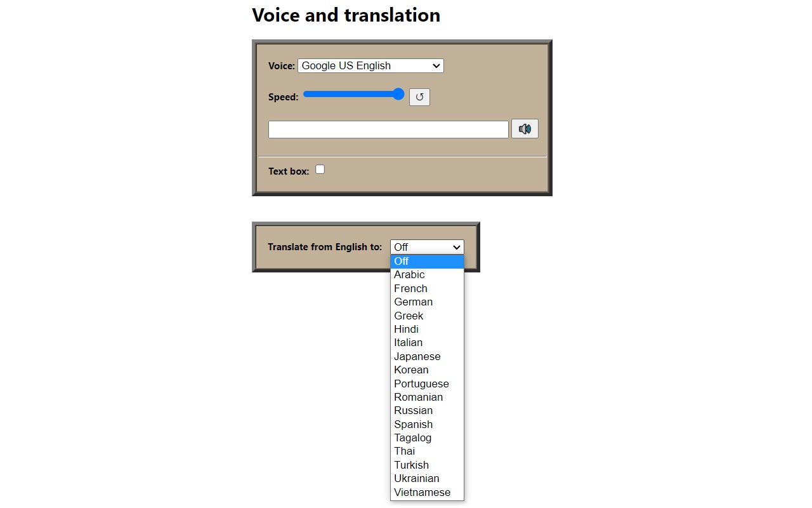Select Arabic from the language list
Image resolution: width=812 pixels, height=508 pixels.
click(409, 275)
